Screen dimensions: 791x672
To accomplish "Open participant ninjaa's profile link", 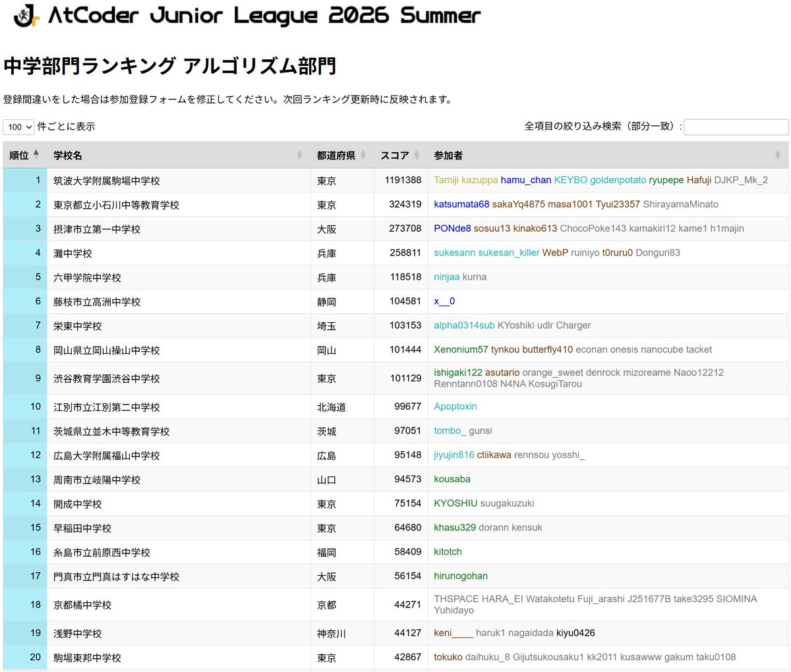I will (x=447, y=277).
